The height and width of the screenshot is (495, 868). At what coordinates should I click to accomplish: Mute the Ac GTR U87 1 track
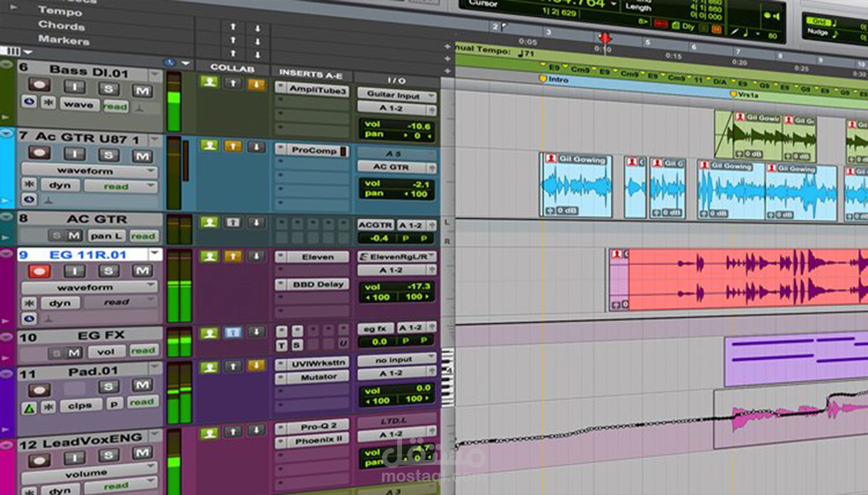click(x=142, y=156)
